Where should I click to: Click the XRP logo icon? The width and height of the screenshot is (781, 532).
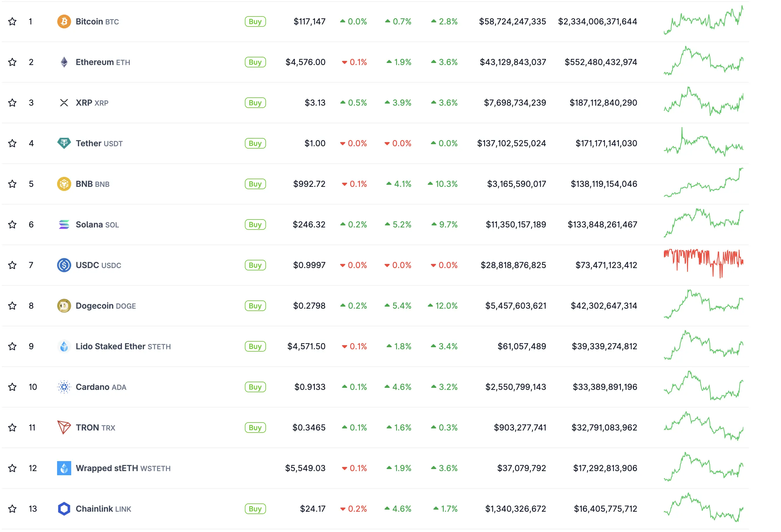click(x=64, y=103)
